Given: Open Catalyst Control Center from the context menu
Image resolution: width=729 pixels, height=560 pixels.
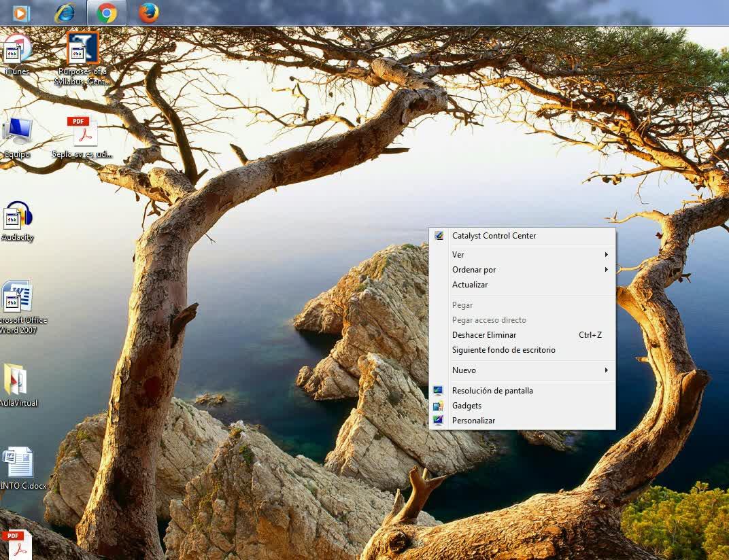Looking at the screenshot, I should point(494,236).
